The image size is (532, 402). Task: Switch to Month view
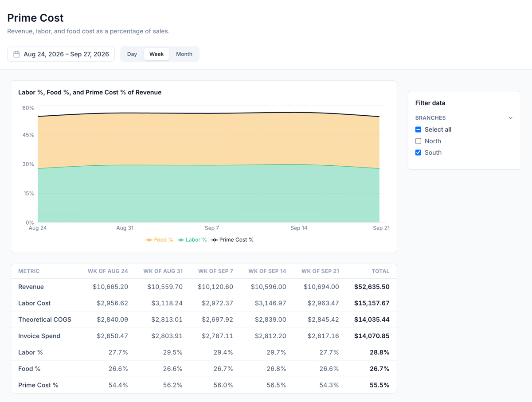point(184,54)
